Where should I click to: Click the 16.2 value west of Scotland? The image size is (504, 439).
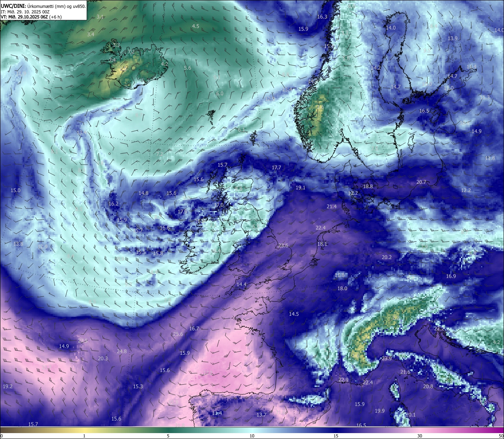[113, 204]
